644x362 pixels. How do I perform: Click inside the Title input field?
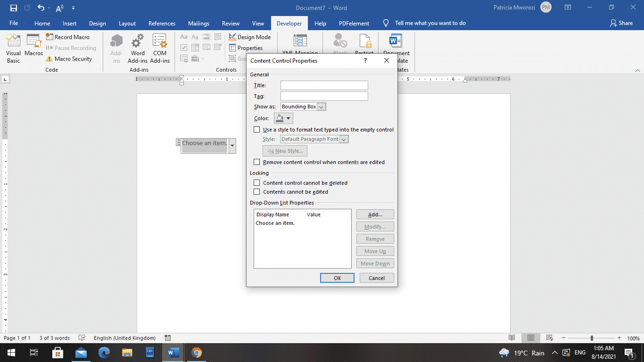pyautogui.click(x=324, y=85)
